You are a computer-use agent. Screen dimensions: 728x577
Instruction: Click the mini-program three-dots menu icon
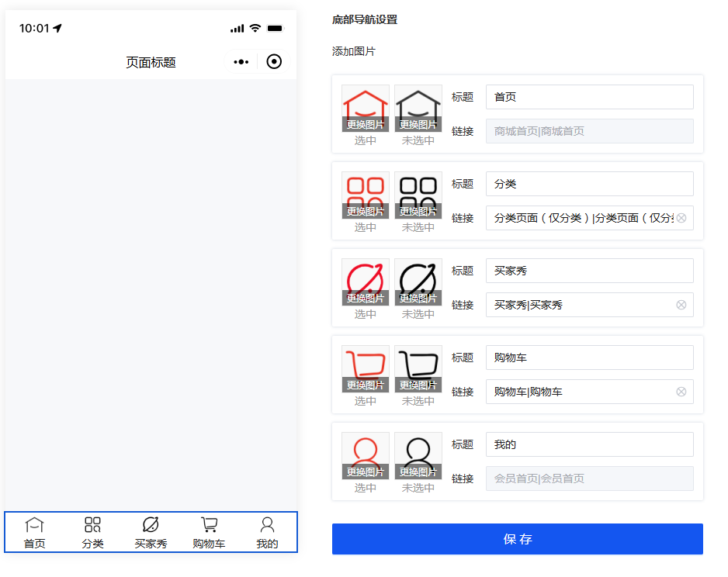241,62
